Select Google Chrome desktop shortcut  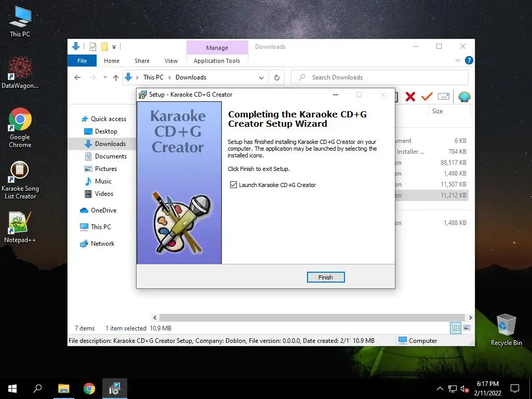(20, 128)
